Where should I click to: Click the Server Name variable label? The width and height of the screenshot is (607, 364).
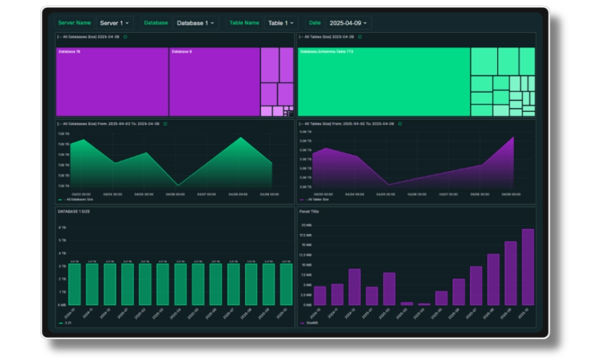(x=74, y=23)
